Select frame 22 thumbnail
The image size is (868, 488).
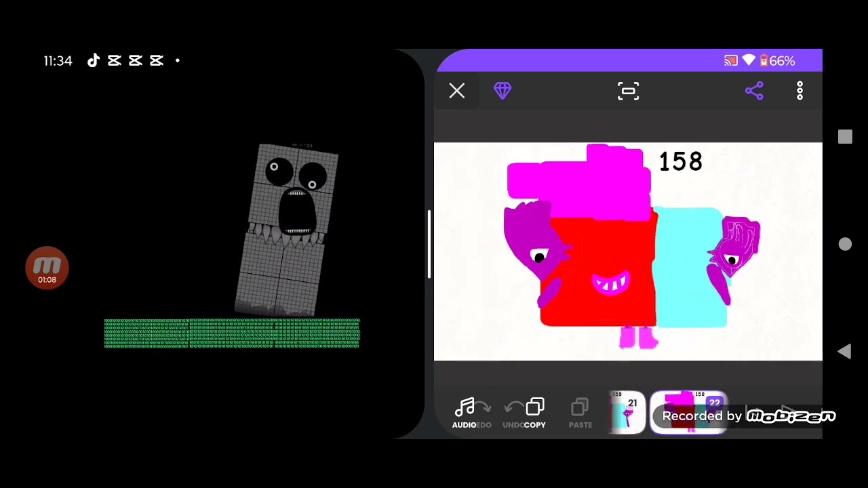(x=689, y=412)
